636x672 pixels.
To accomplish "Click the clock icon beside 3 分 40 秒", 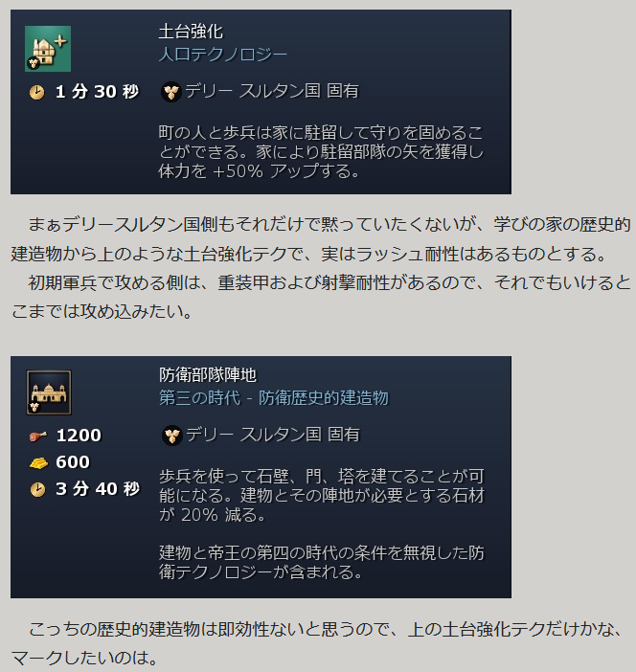I will click(37, 489).
